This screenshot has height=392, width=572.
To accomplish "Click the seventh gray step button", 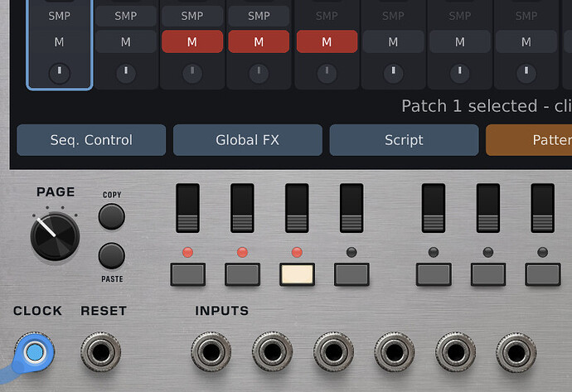I will (x=543, y=274).
